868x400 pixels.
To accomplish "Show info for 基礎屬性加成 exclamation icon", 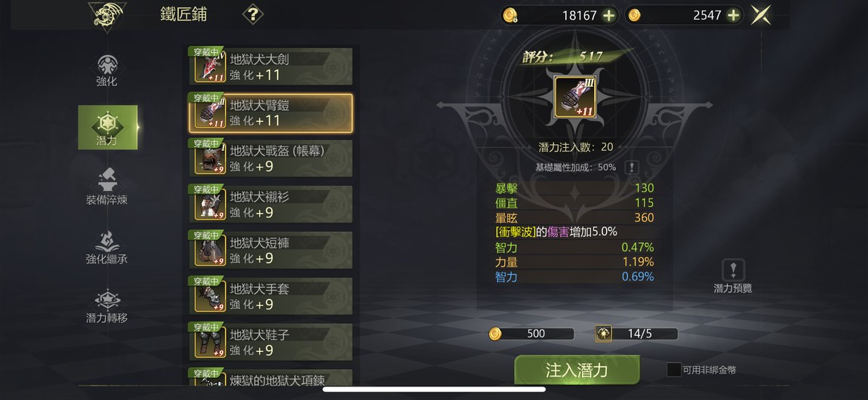I will coord(630,167).
